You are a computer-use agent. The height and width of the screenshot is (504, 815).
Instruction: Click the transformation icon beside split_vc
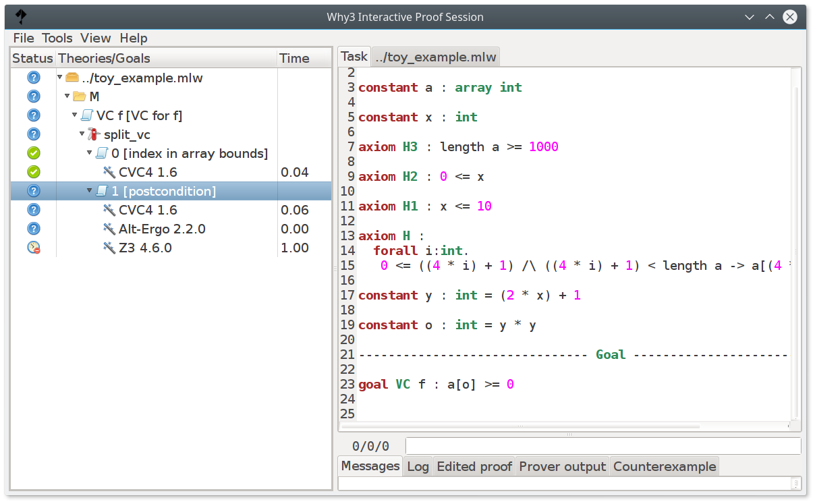point(94,134)
